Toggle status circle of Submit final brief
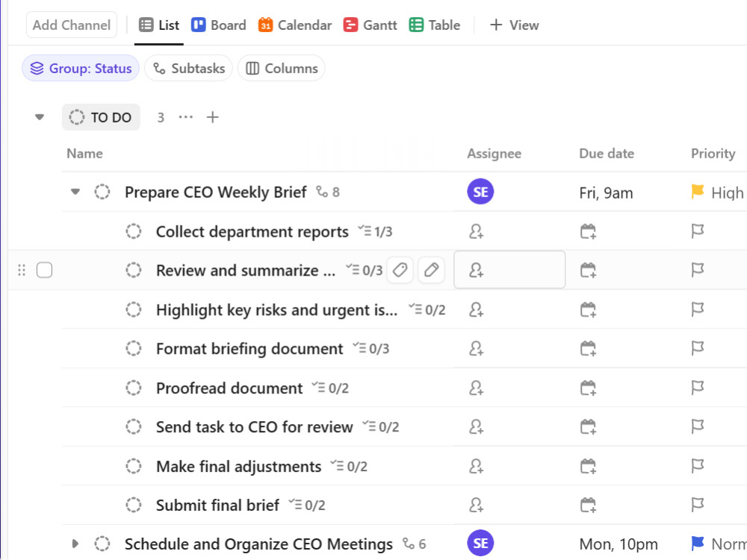Screen dimensions: 747x560 pyautogui.click(x=134, y=505)
